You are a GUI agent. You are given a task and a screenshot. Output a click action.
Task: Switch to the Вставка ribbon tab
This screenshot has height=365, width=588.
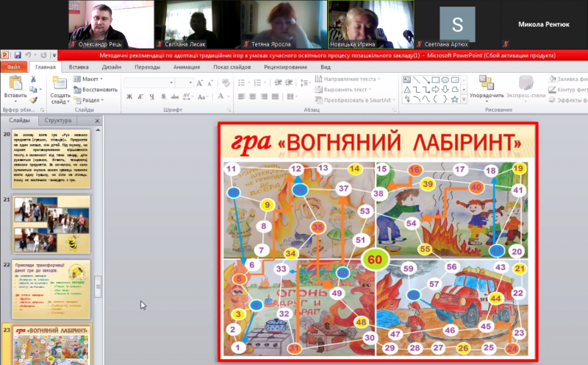click(79, 67)
